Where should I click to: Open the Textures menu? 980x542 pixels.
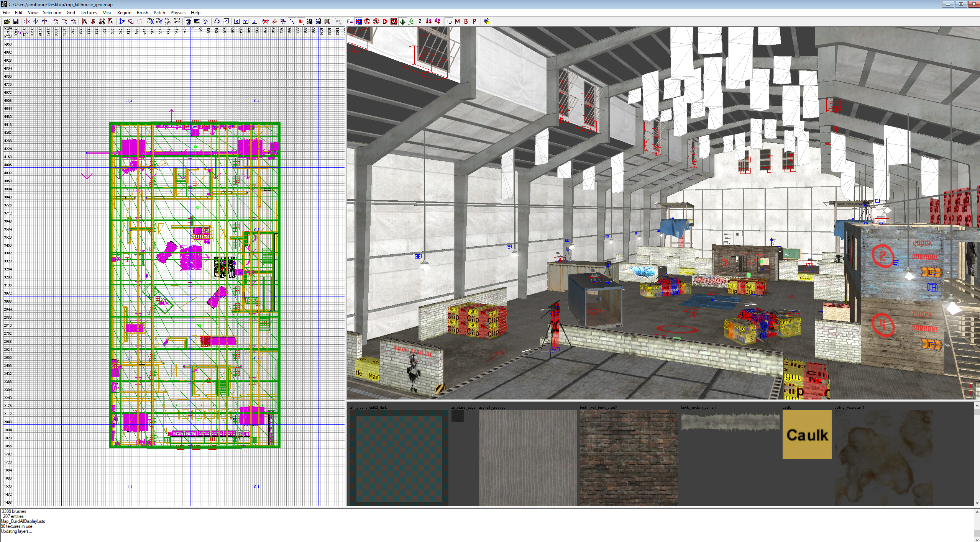pos(89,13)
